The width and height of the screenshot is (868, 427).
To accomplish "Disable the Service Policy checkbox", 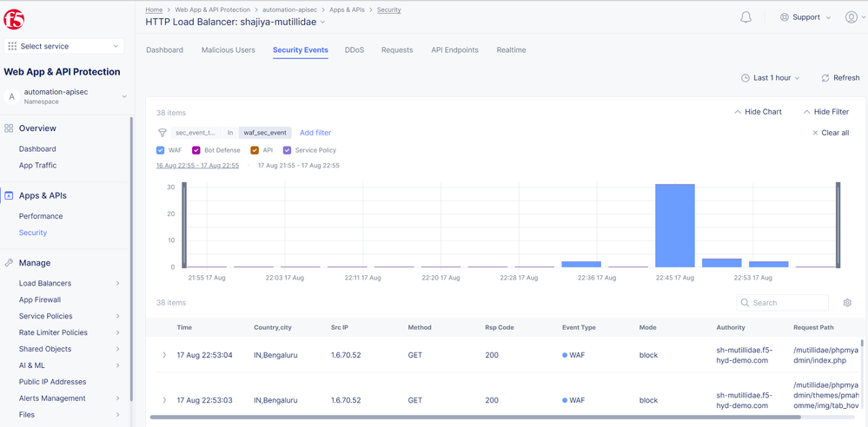I will coord(287,150).
